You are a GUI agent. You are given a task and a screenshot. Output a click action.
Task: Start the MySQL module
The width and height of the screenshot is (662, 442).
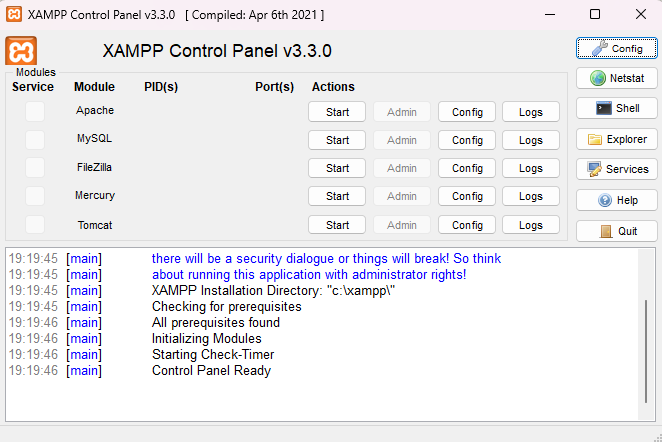point(337,140)
